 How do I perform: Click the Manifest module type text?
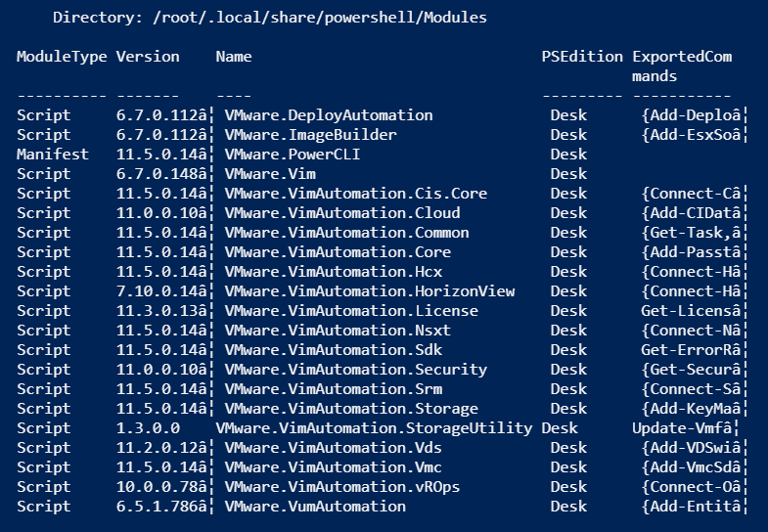click(x=53, y=155)
